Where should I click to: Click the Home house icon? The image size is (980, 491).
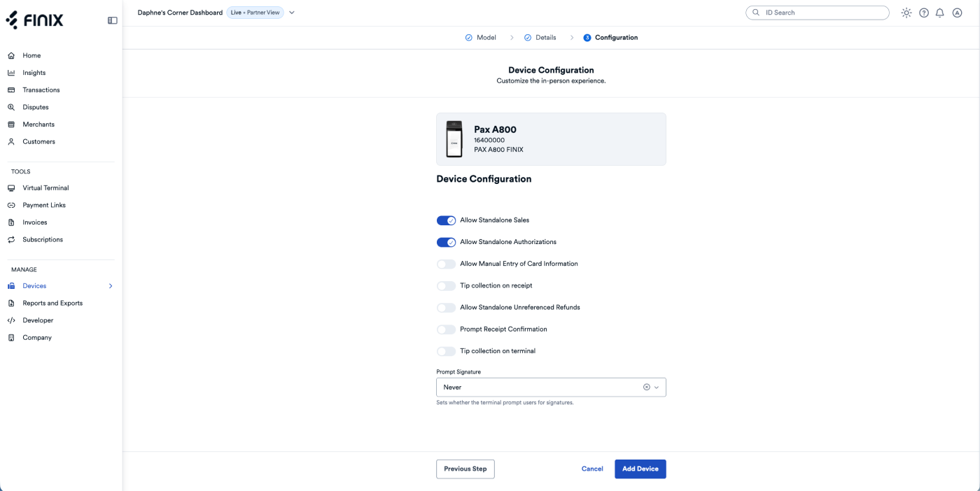coord(11,55)
